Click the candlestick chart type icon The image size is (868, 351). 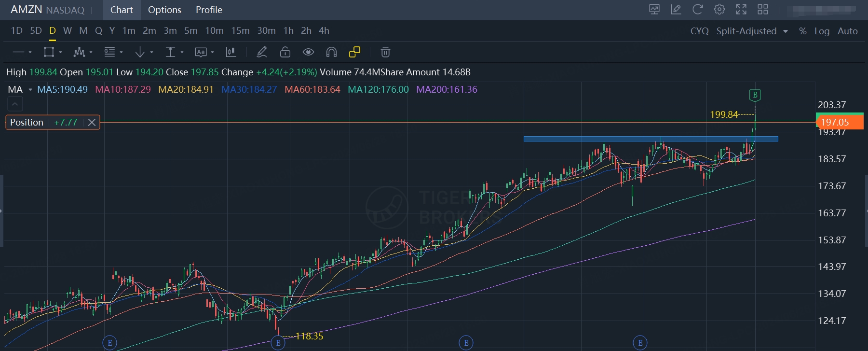231,52
